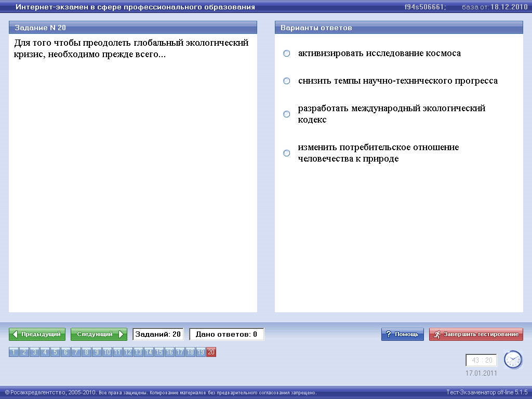This screenshot has width=532, height=399.
Task: Navigate to question 8
Action: pos(86,352)
